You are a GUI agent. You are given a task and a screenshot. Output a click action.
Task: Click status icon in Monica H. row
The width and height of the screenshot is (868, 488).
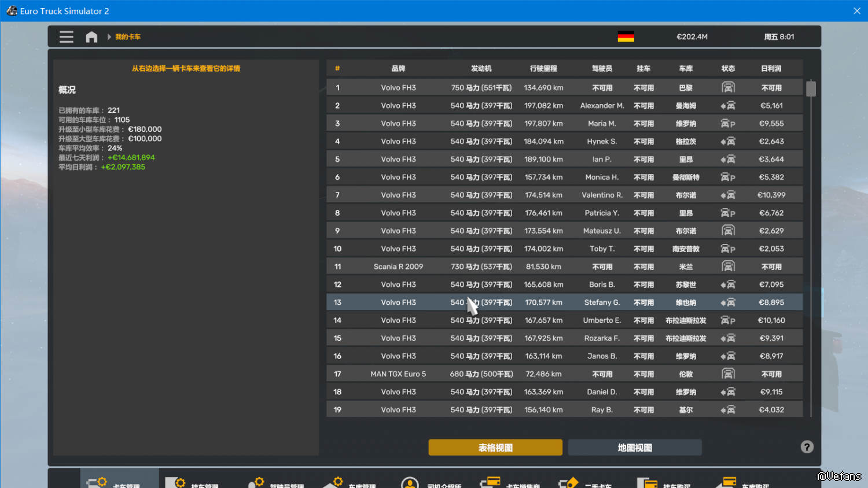coord(728,178)
